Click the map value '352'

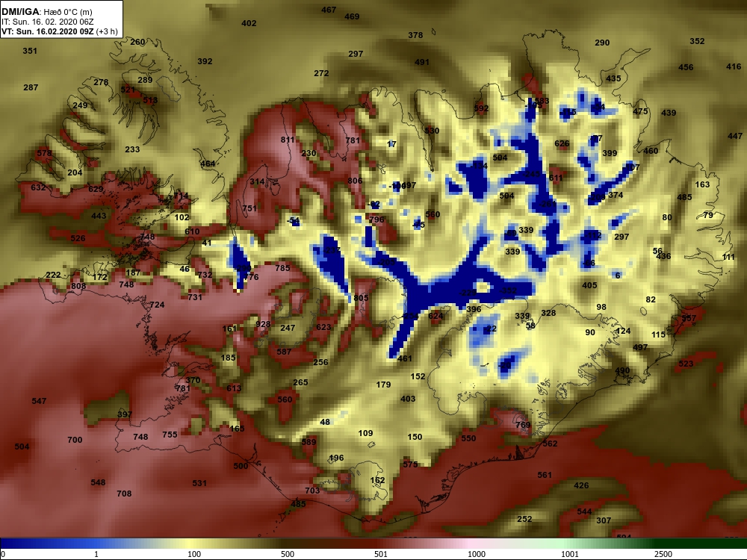(697, 41)
